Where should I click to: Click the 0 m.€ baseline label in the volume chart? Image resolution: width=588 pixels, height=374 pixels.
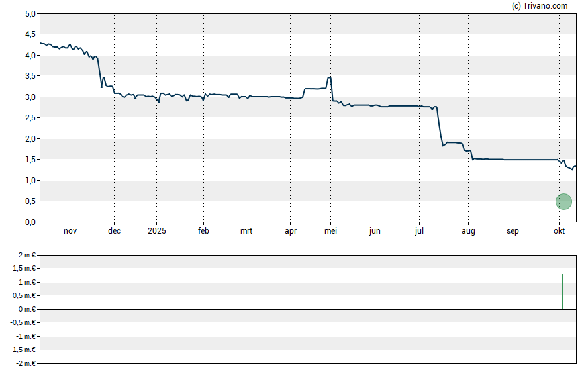pyautogui.click(x=25, y=309)
